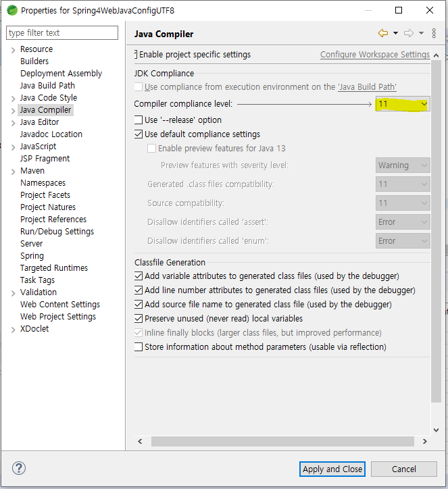This screenshot has height=489, width=448.
Task: Open Preview features severity level Warning dropdown
Action: click(403, 165)
